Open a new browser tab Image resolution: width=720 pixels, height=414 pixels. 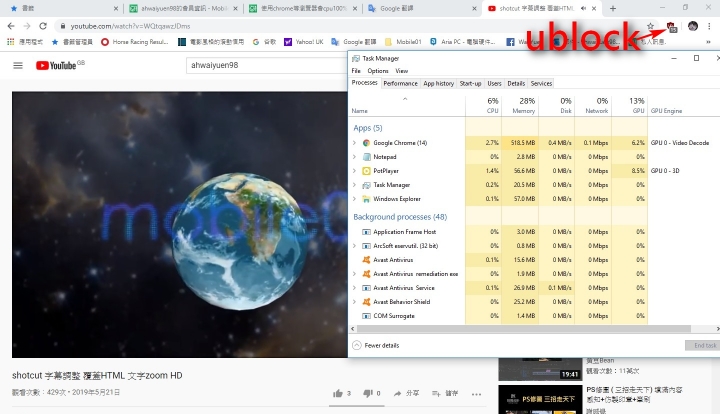613,8
